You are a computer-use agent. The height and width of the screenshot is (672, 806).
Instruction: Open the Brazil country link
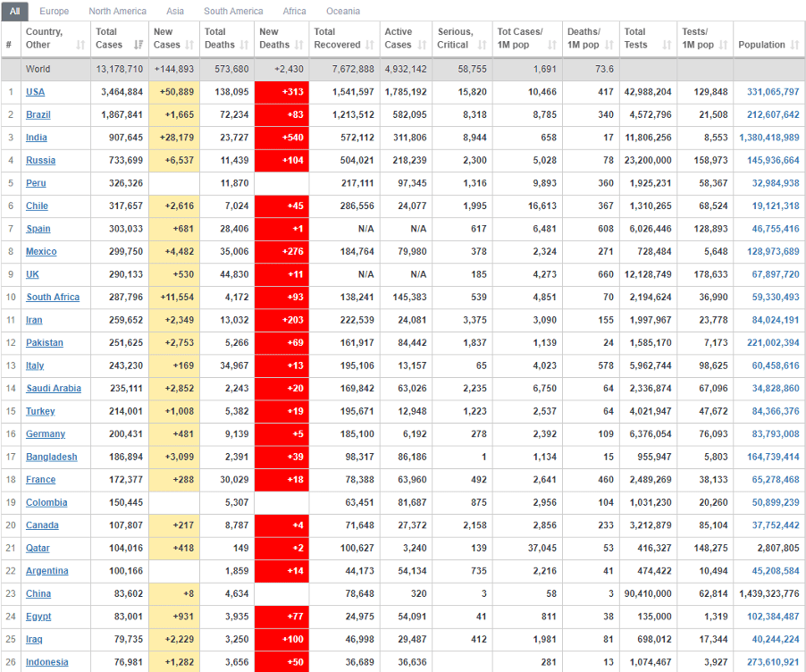(38, 114)
